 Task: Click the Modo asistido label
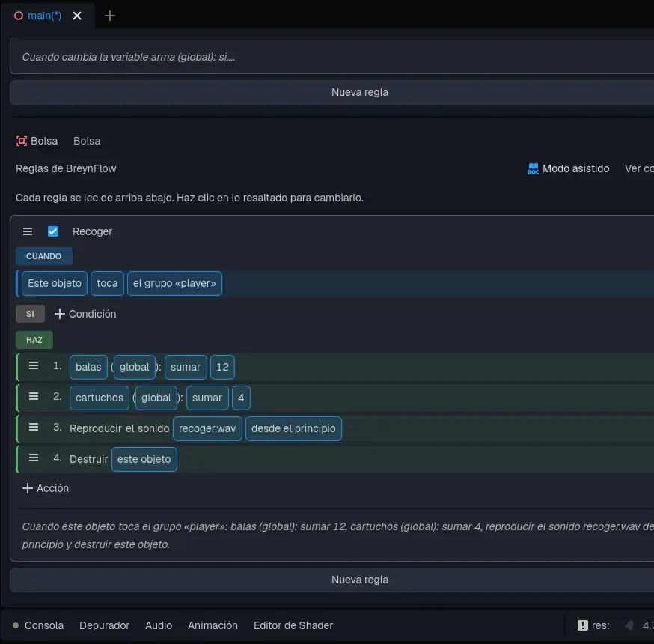tap(575, 168)
